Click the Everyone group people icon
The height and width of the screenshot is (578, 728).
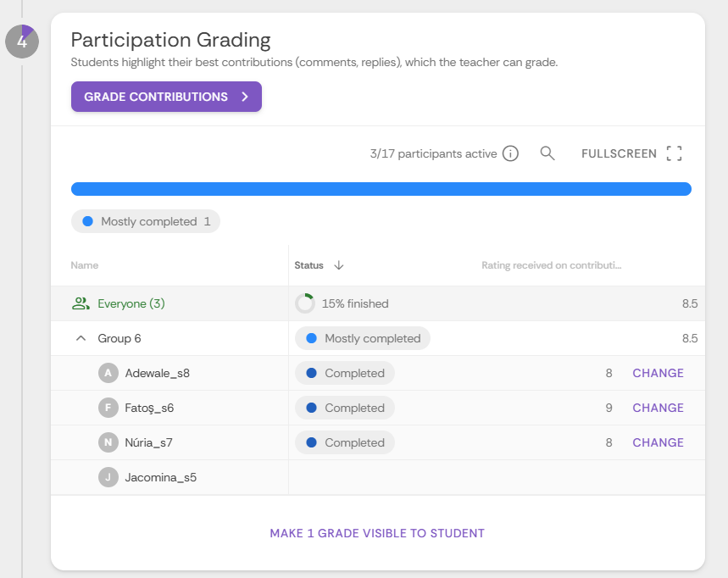[81, 303]
